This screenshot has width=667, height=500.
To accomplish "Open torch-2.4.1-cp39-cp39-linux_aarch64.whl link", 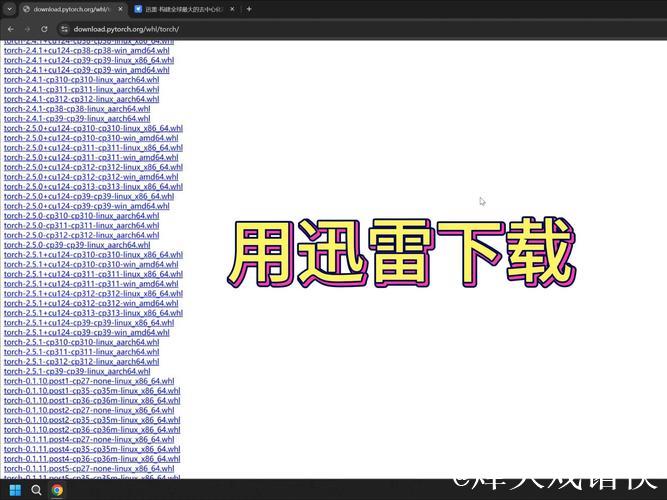I will point(77,118).
